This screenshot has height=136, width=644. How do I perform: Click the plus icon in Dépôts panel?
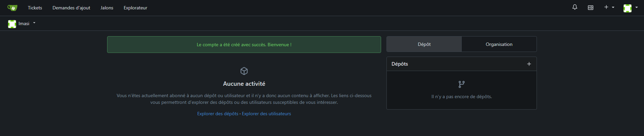[x=529, y=64]
